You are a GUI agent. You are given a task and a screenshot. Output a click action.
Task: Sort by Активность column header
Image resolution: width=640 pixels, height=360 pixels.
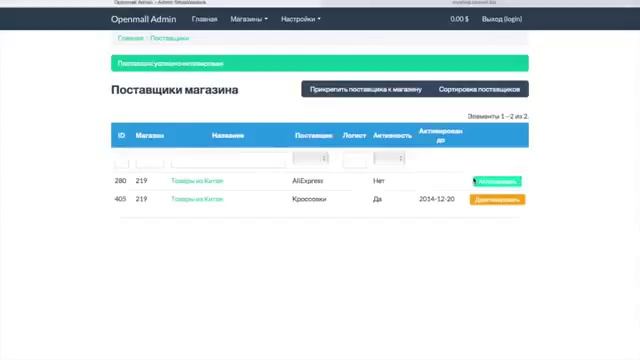coord(392,136)
